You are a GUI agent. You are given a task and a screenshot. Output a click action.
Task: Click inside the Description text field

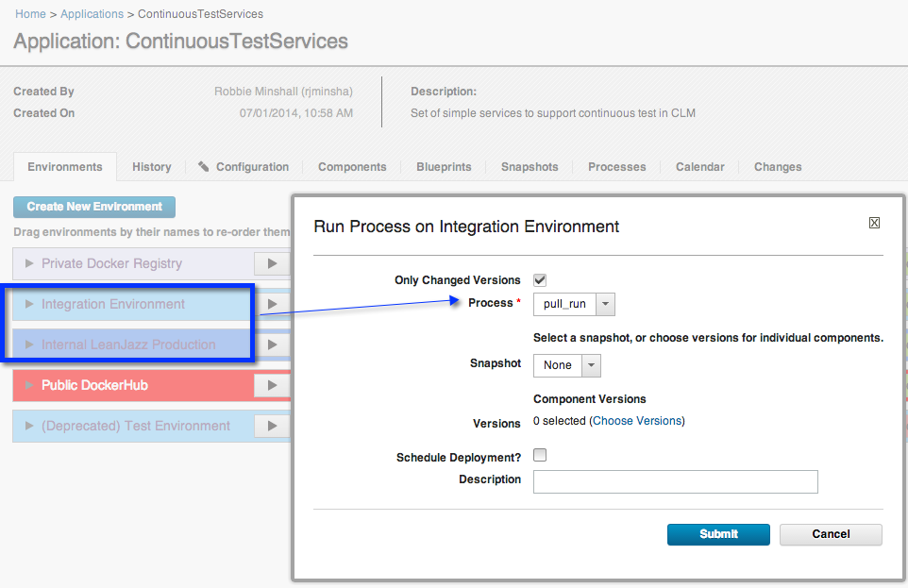click(x=675, y=481)
